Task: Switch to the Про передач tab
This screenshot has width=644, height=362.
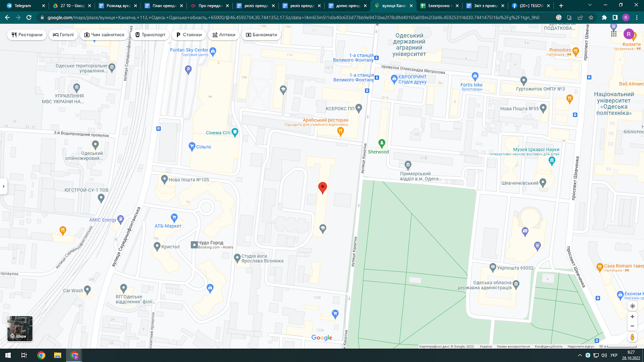Action: click(x=210, y=6)
